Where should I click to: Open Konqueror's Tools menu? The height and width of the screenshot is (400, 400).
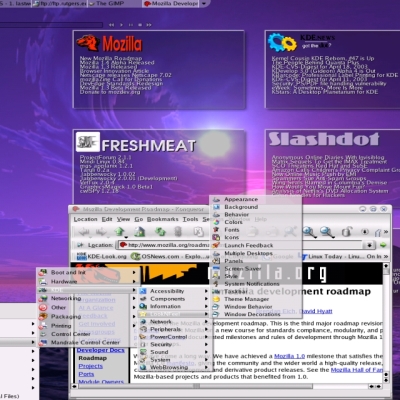[190, 219]
